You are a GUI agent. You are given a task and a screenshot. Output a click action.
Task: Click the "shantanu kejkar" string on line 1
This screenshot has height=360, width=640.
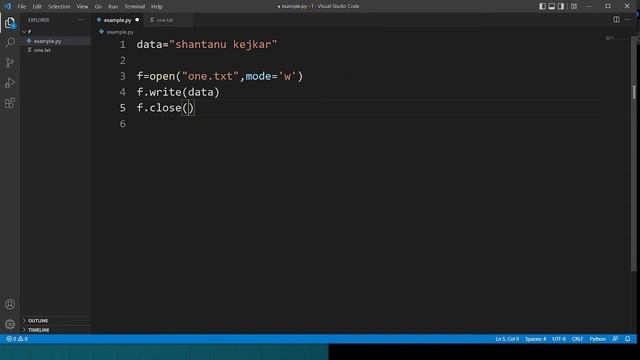[x=223, y=44]
